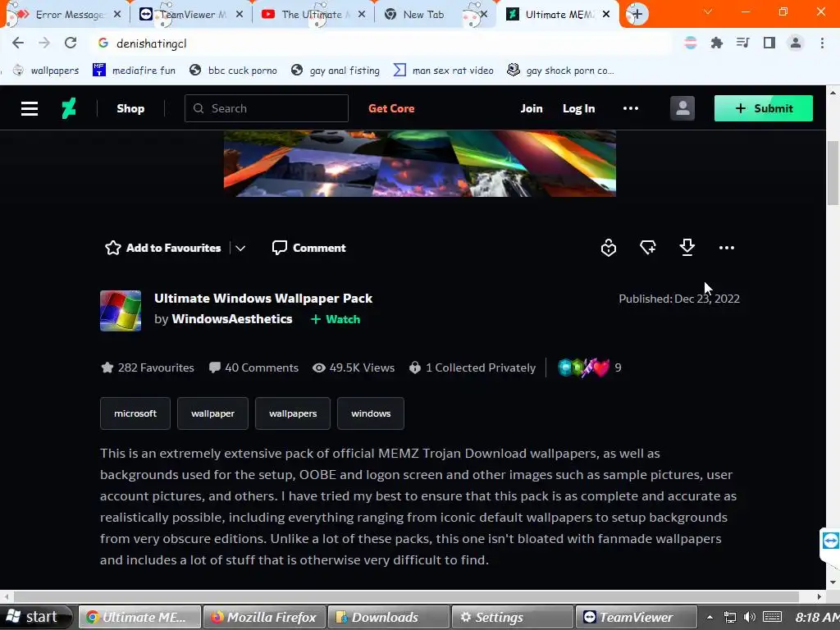Viewport: 840px width, 630px height.
Task: Click the address bar showing denishatingcl
Action: 383,43
